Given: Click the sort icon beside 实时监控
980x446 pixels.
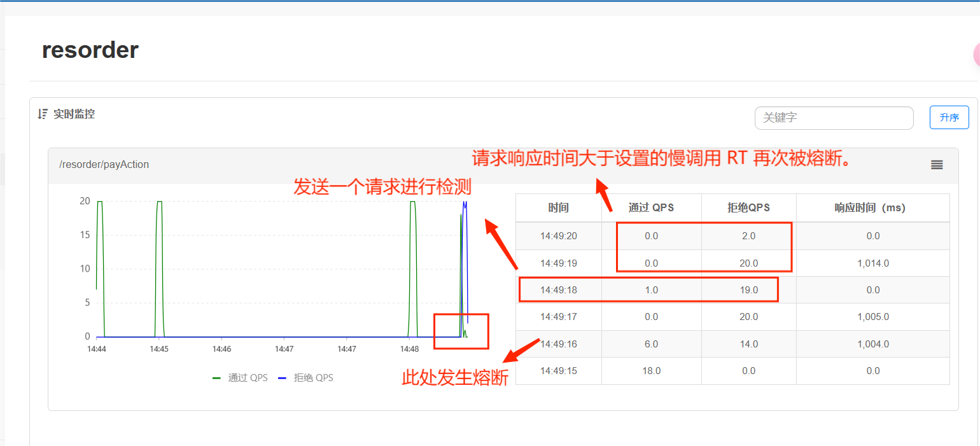Looking at the screenshot, I should [43, 115].
